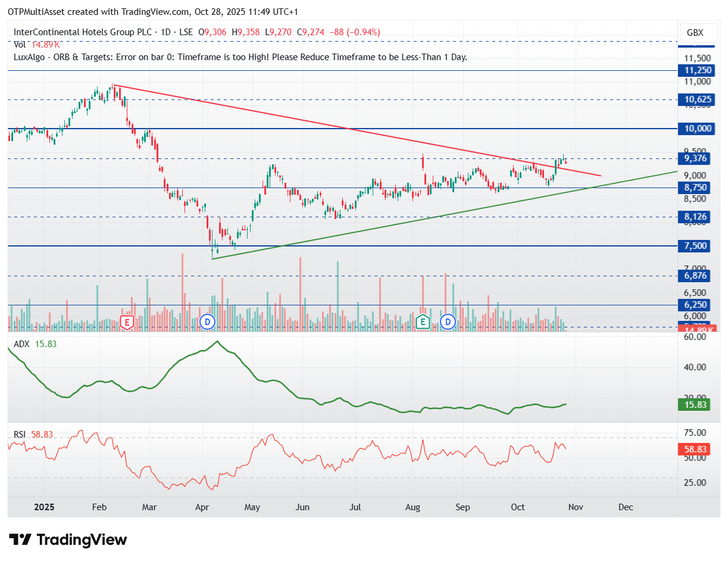Click the red earnings E marker near February
This screenshot has height=562, width=728.
[x=126, y=322]
